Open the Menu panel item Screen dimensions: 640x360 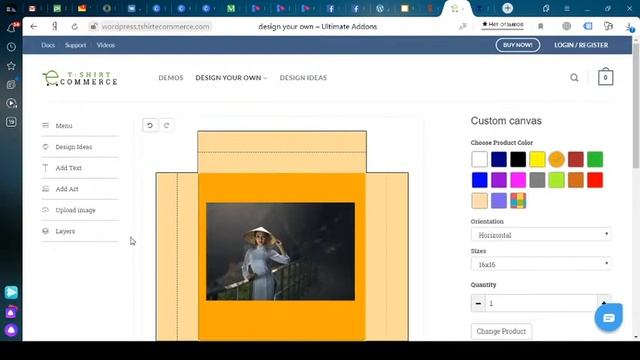[x=80, y=126]
